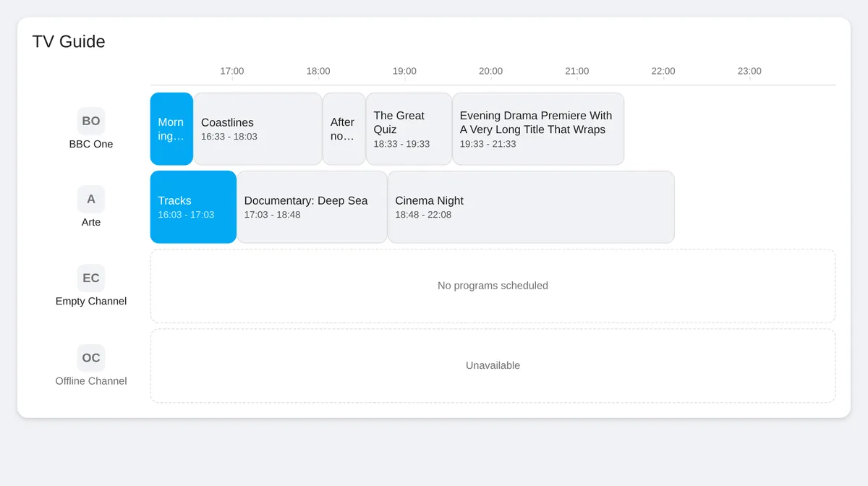868x486 pixels.
Task: Click the "No programs scheduled" placeholder
Action: pos(493,286)
